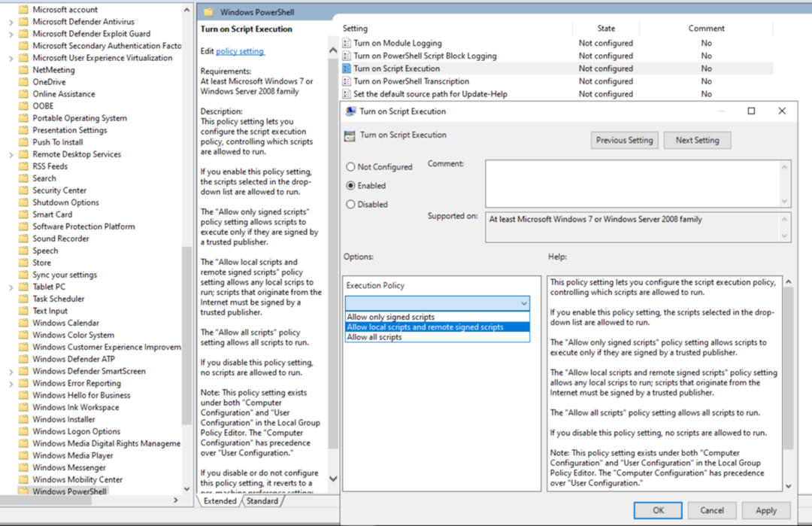
Task: Click the OneDrive folder icon
Action: point(23,82)
